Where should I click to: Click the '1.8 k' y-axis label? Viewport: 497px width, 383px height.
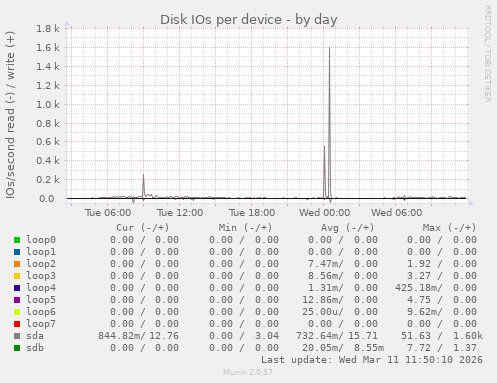tap(48, 29)
